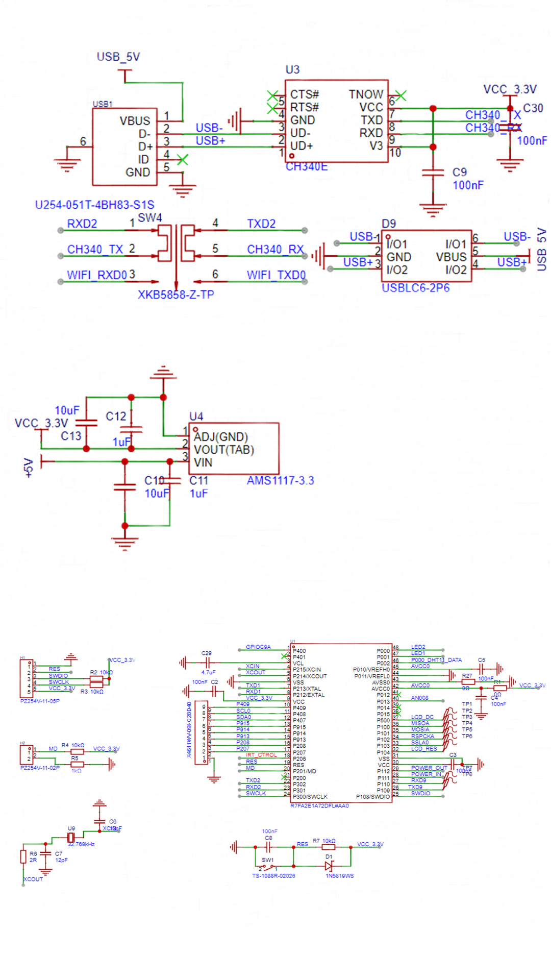The image size is (551, 980).
Task: Click the 1N5819WS diode D1
Action: coord(329,866)
